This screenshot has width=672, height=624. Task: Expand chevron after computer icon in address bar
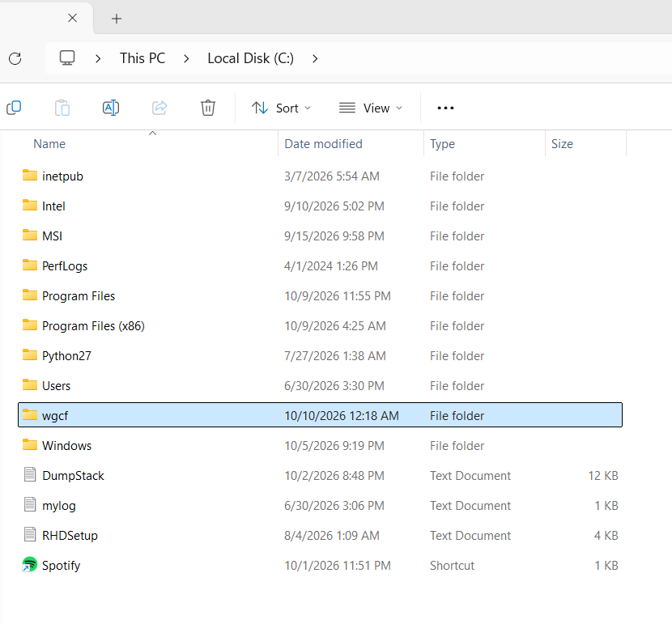[x=98, y=58]
